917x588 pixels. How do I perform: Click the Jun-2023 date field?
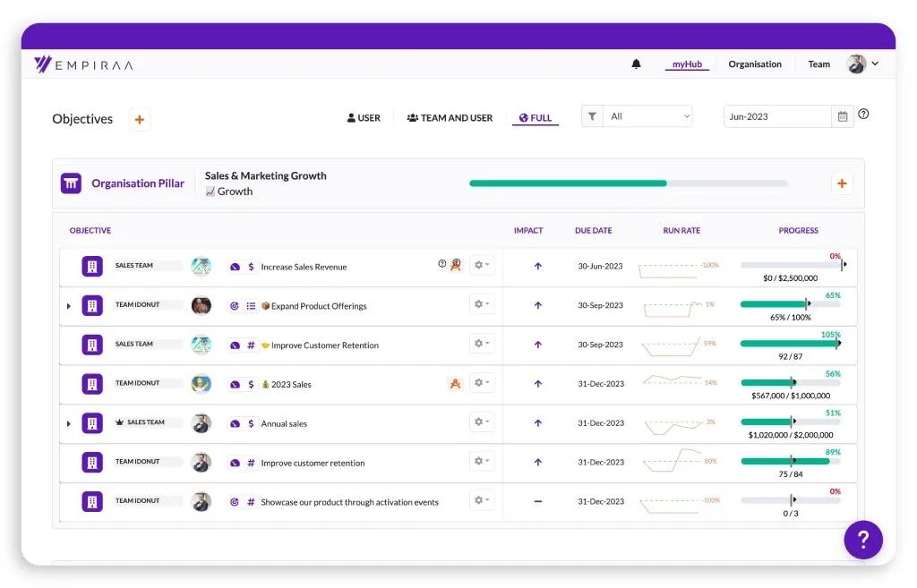[x=777, y=116]
